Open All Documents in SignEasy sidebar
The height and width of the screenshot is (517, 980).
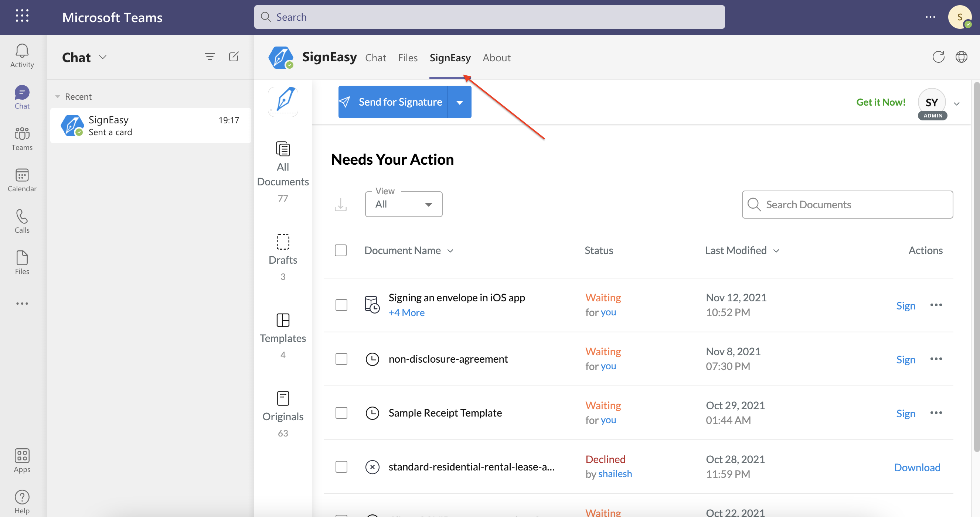pyautogui.click(x=283, y=172)
